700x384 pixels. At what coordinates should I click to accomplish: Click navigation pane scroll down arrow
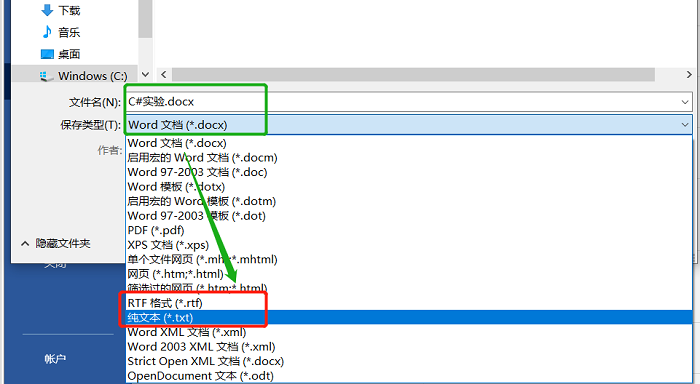[145, 75]
